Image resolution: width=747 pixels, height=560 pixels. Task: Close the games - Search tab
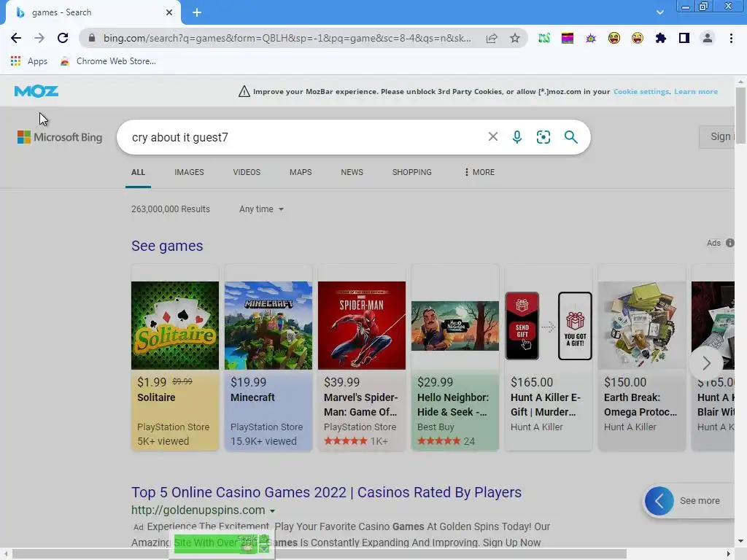coord(169,12)
